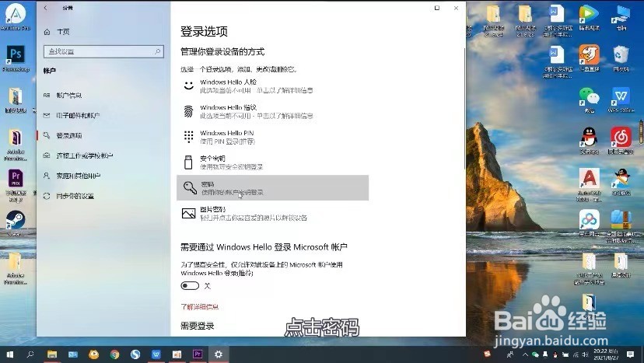
Task: Open the account info settings page
Action: [x=62, y=96]
